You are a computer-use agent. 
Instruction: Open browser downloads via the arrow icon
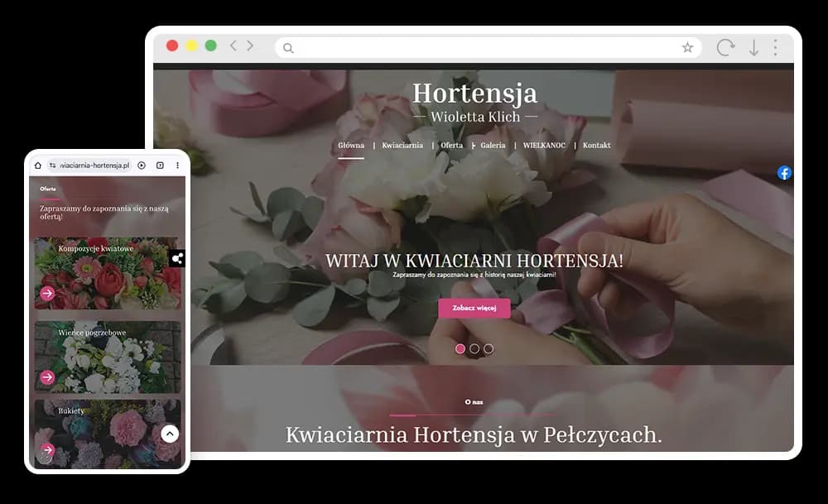753,47
